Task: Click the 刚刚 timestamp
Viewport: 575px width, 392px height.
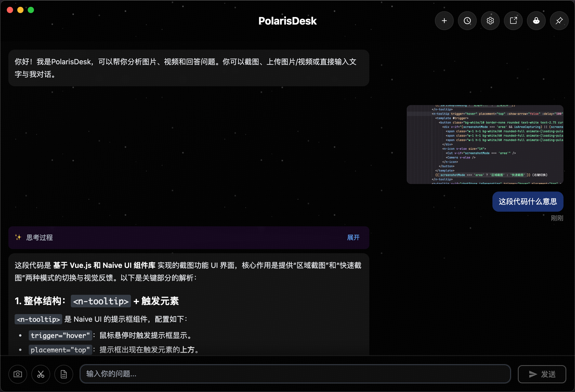Action: 557,218
